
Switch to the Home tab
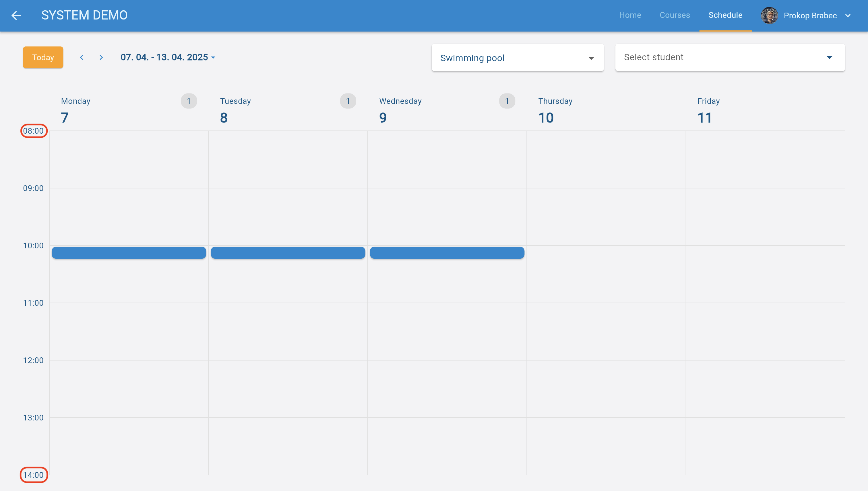coord(630,15)
